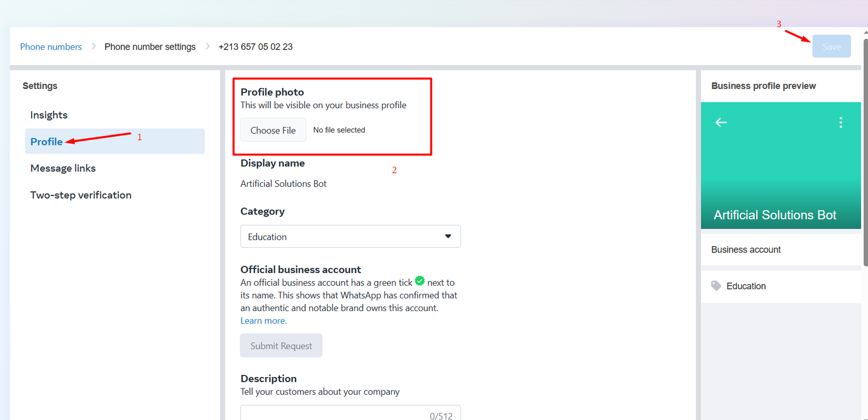Click the Choose File button

[x=273, y=130]
